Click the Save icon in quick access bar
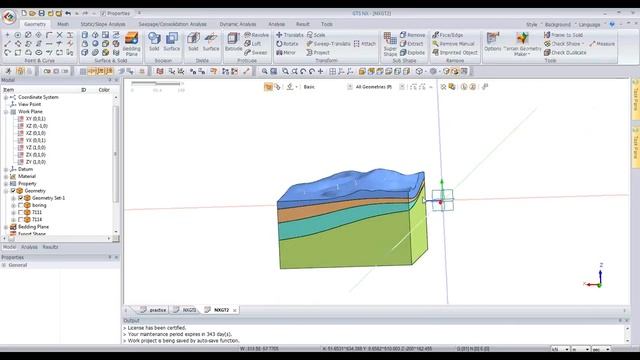The height and width of the screenshot is (360, 640). pos(41,13)
